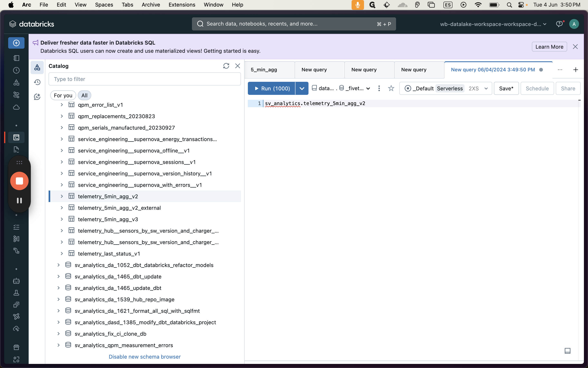Focus the Type to filter field
This screenshot has height=368, width=588.
click(x=145, y=79)
